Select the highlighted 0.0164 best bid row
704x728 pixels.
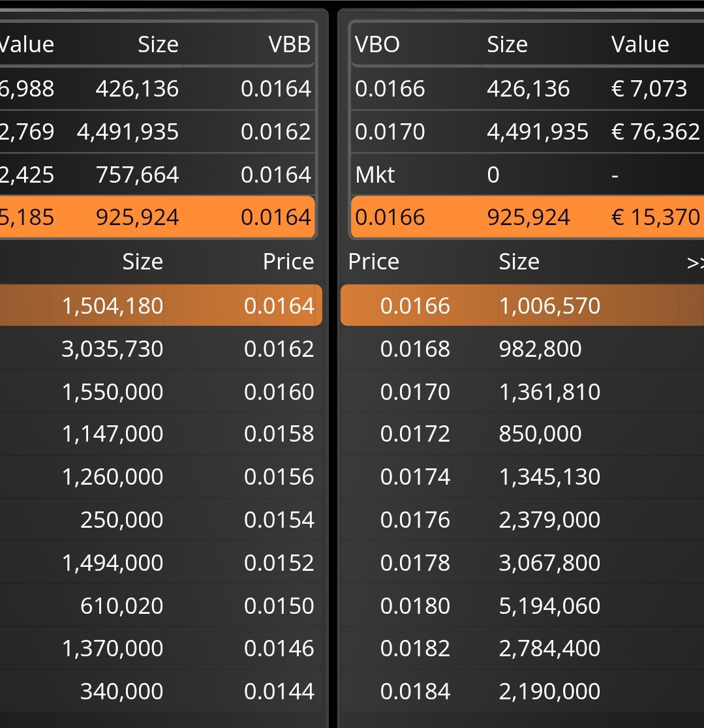click(x=161, y=305)
